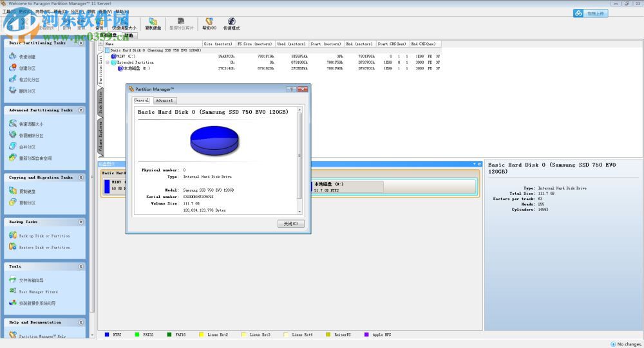
Task: Click the FAT32 green legend swatch
Action: point(137,335)
